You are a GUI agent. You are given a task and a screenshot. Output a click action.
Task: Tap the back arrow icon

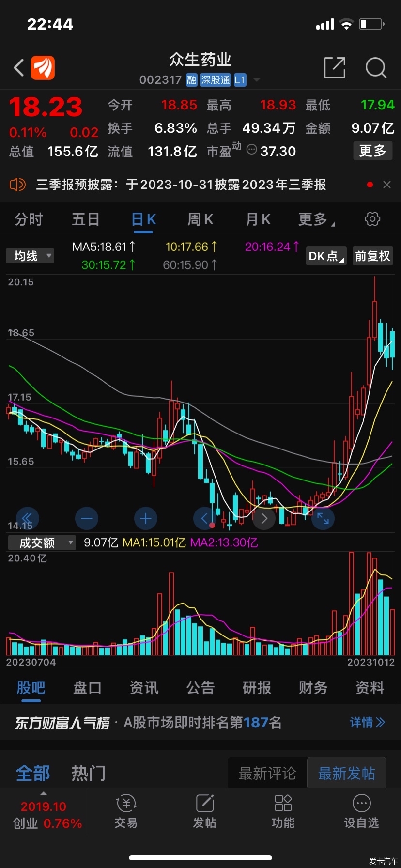coord(19,68)
